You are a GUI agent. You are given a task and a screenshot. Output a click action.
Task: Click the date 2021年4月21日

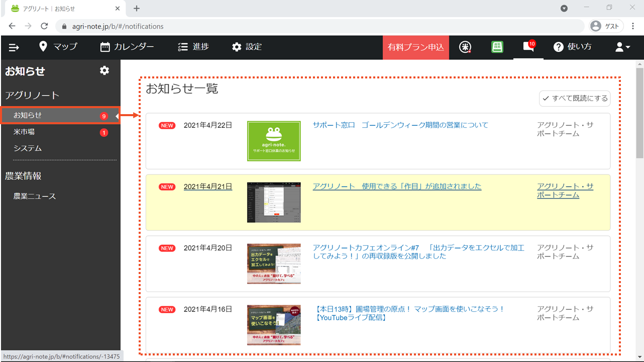click(208, 187)
